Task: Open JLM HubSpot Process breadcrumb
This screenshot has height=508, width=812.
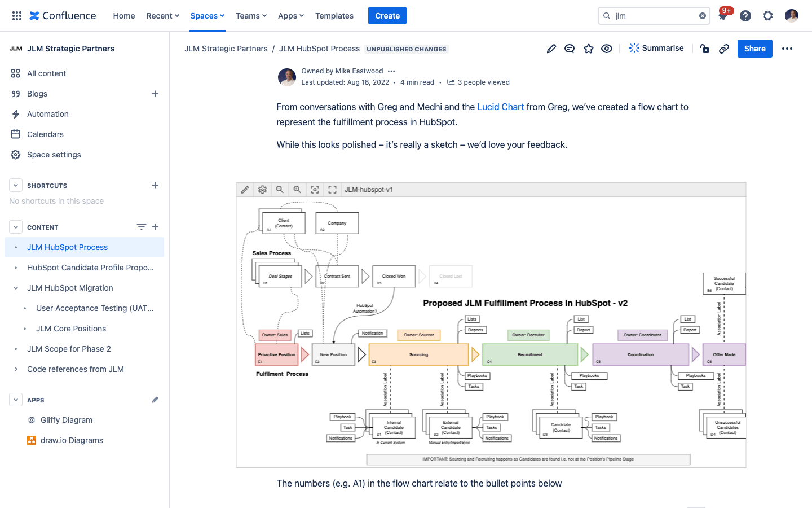Action: (319, 49)
